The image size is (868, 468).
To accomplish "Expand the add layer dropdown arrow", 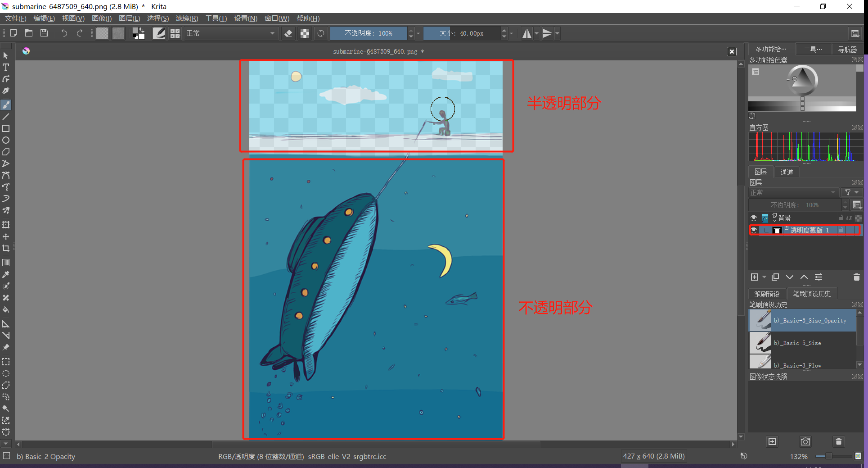I will coord(764,277).
